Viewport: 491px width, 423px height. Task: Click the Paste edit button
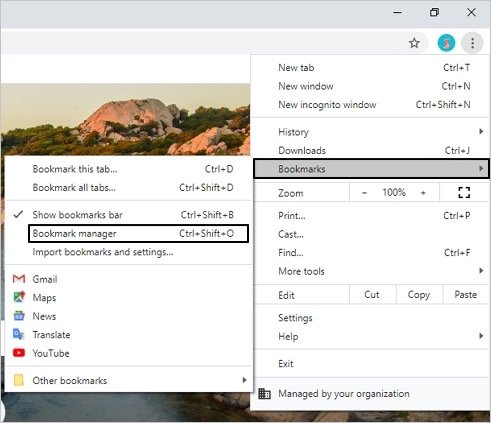(x=466, y=295)
